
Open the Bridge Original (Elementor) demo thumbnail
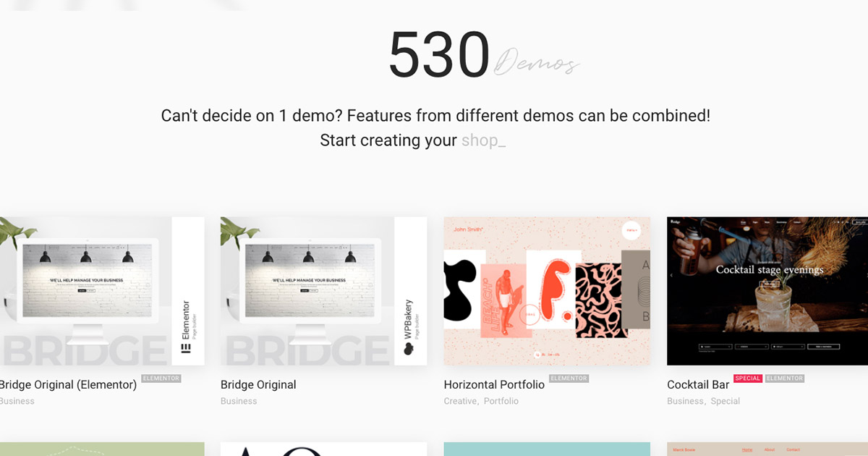click(102, 291)
